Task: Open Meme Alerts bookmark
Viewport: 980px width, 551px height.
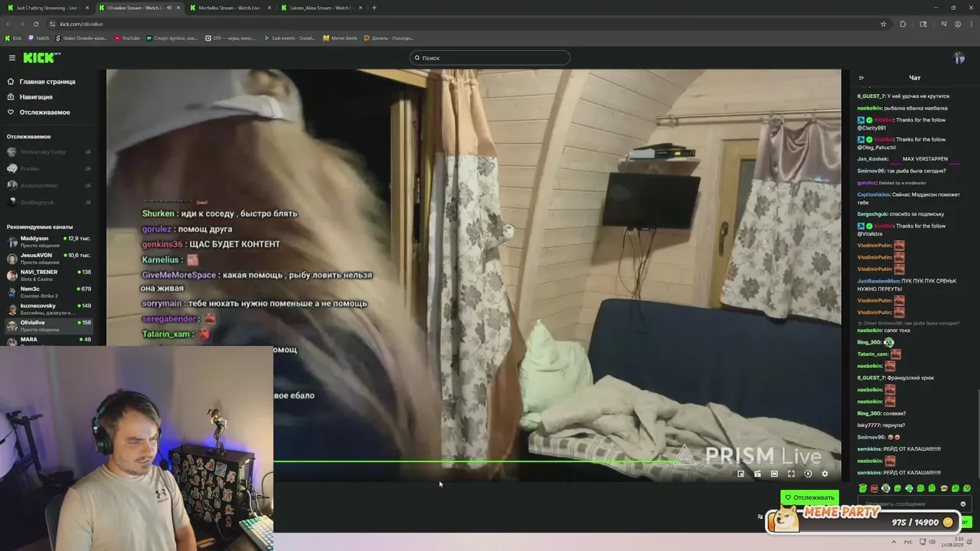Action: tap(340, 37)
